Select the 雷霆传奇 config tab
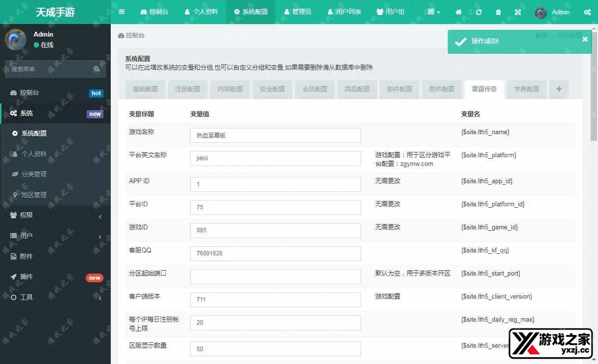 [x=484, y=89]
